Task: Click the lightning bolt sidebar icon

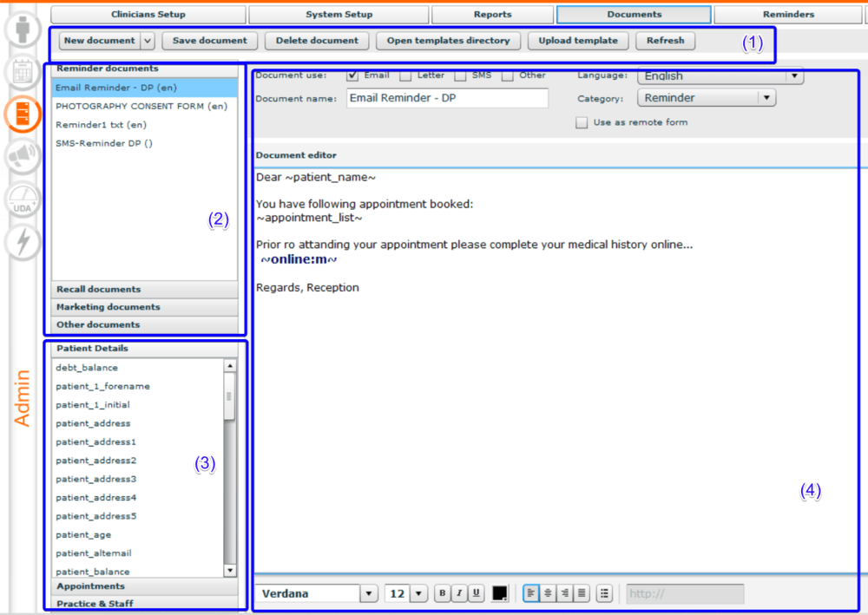Action: pyautogui.click(x=23, y=242)
